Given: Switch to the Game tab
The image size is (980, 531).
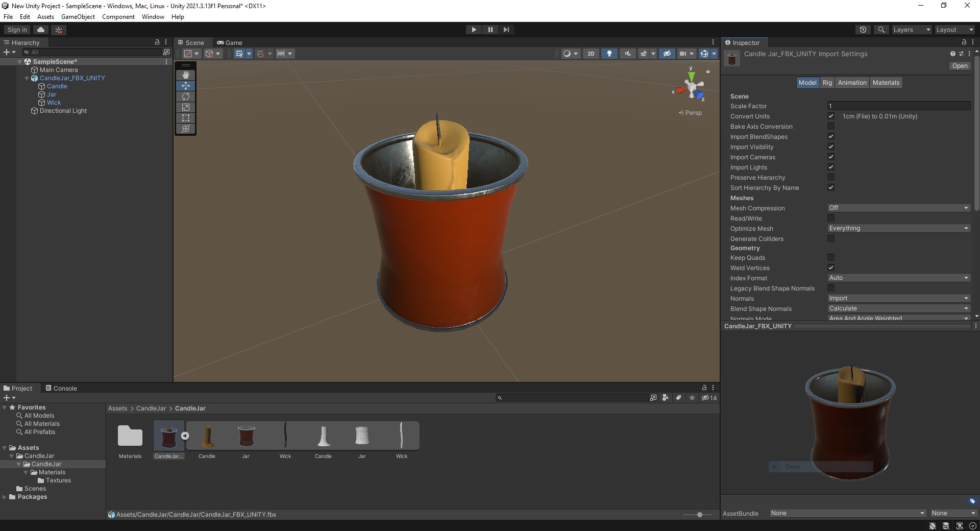Looking at the screenshot, I should [230, 43].
